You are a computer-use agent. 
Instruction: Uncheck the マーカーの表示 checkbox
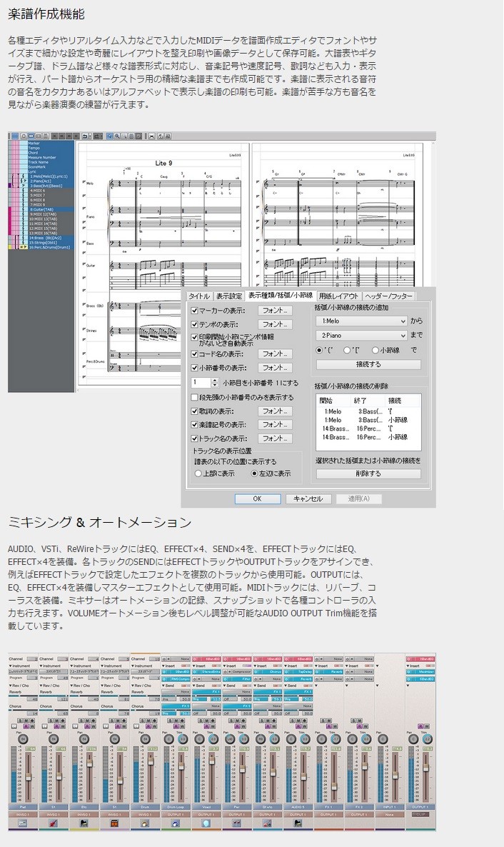(x=194, y=311)
